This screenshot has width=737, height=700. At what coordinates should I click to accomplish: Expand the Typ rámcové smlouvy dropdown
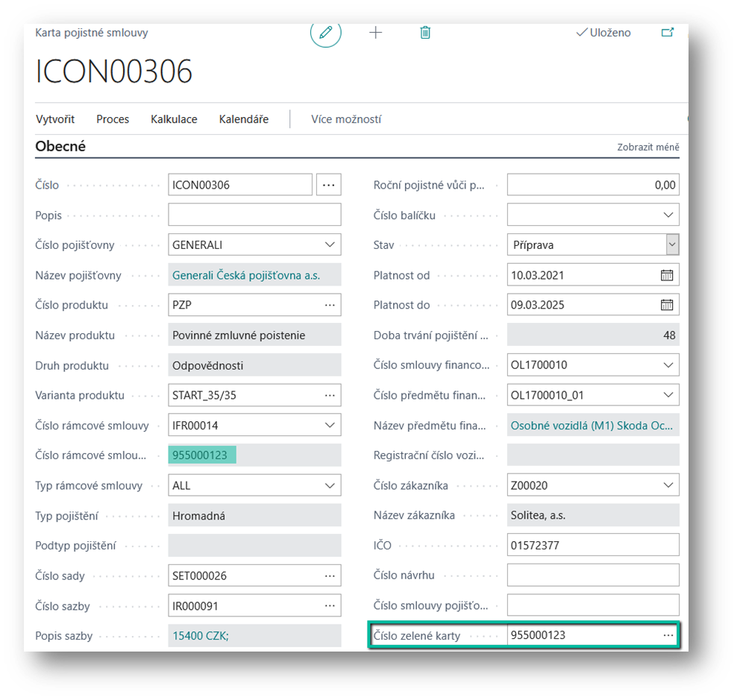coord(330,485)
